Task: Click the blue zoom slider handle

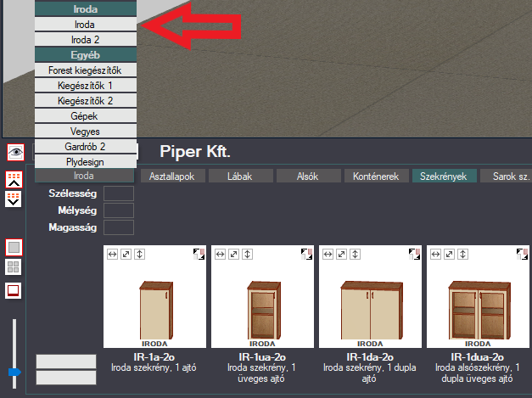Action: (x=14, y=373)
